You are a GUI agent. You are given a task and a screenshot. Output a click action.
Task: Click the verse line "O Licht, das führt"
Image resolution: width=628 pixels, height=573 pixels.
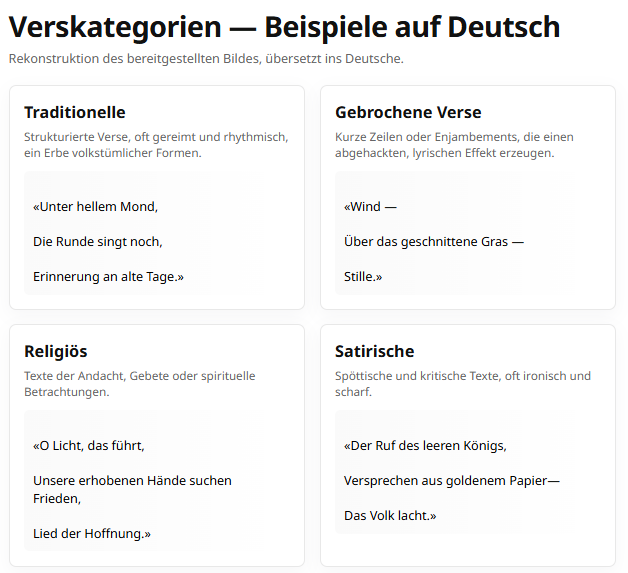click(96, 446)
